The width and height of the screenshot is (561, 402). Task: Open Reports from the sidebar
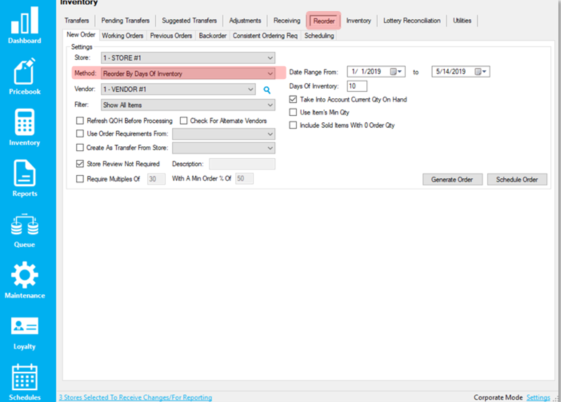[24, 178]
